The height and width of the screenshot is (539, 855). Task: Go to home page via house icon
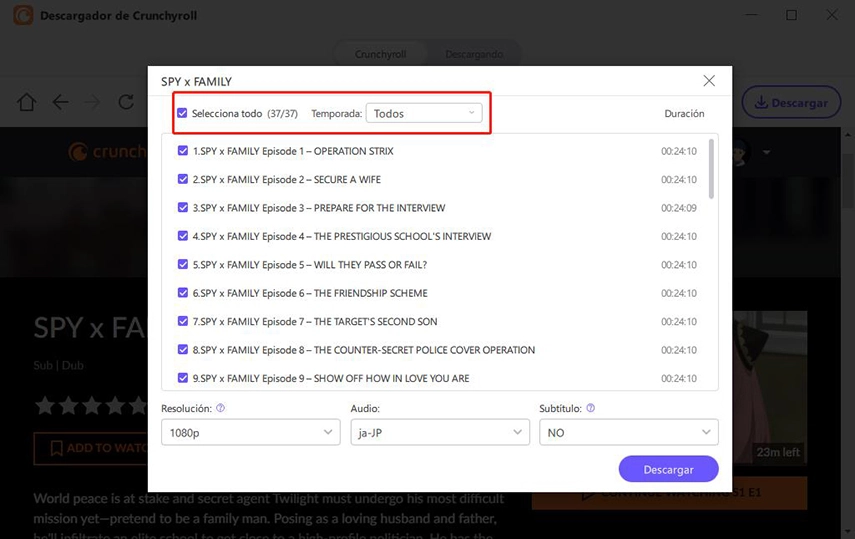tap(26, 102)
